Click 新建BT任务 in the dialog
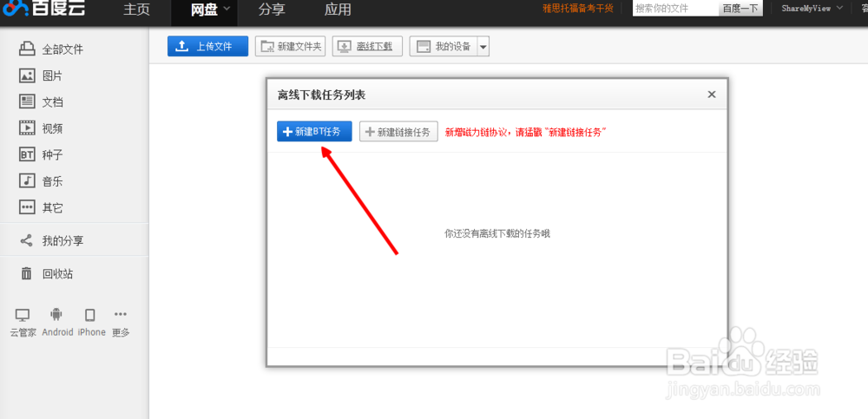 click(314, 132)
